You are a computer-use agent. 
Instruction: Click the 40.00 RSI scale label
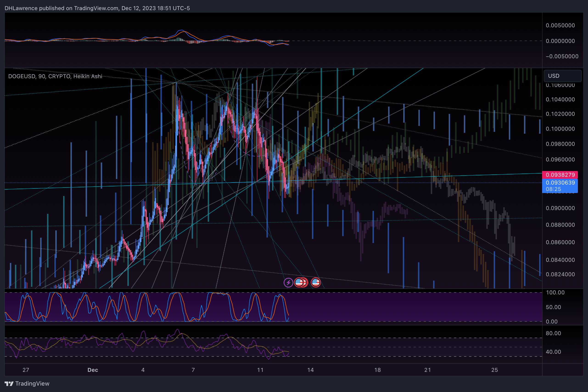click(553, 352)
